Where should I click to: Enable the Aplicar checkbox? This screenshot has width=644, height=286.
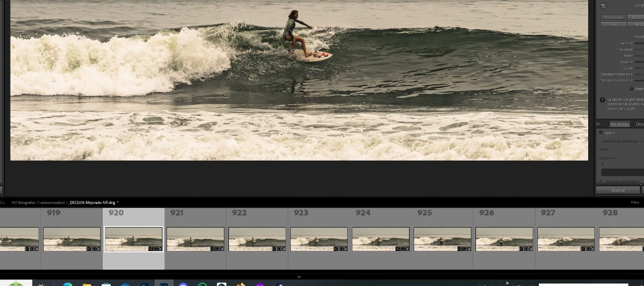[x=601, y=132]
